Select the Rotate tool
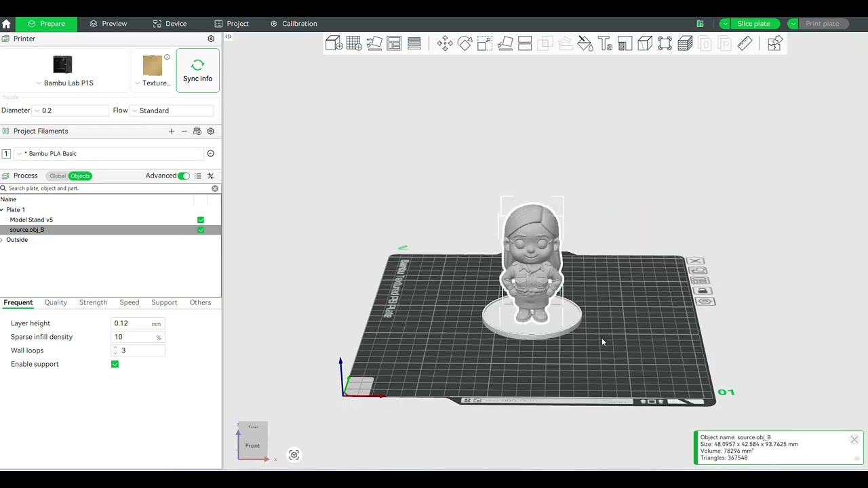 coord(465,43)
